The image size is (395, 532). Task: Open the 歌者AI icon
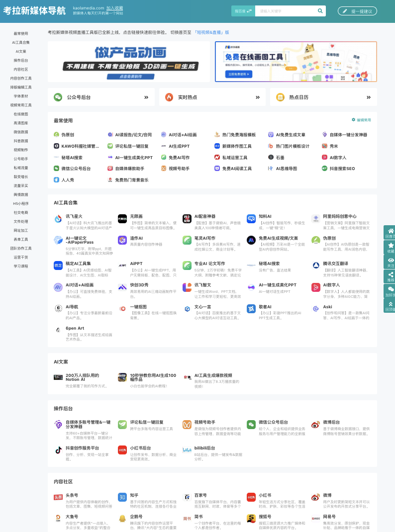tap(251, 309)
